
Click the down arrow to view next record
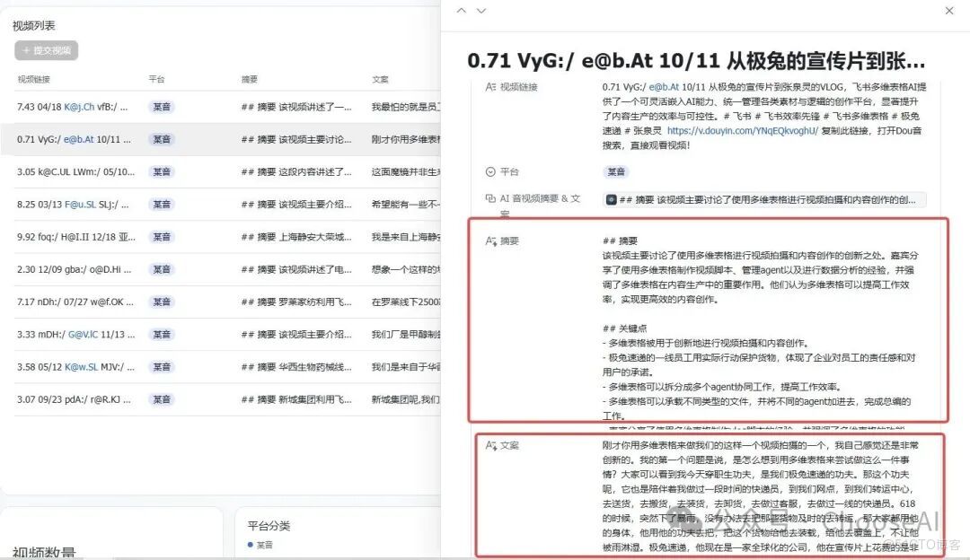pyautogui.click(x=482, y=10)
